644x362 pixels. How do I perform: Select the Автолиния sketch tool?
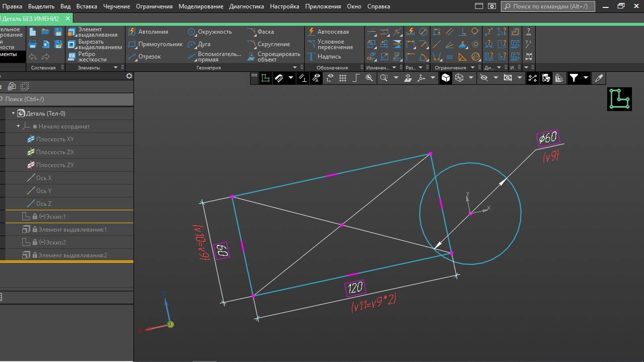click(148, 32)
